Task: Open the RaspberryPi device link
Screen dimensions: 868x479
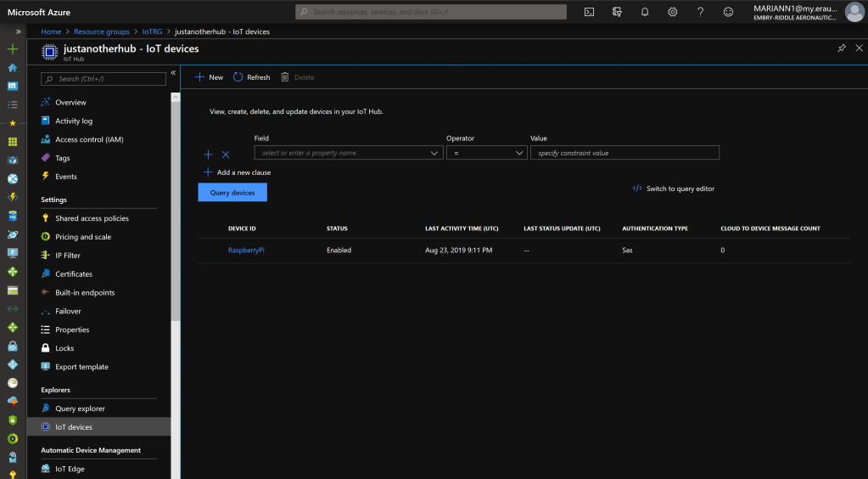Action: (246, 251)
